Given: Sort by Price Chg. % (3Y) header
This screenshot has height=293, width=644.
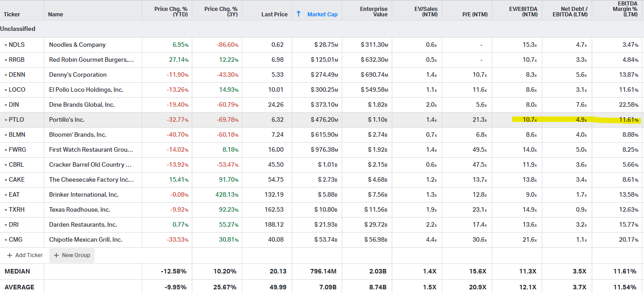Looking at the screenshot, I should pos(221,11).
